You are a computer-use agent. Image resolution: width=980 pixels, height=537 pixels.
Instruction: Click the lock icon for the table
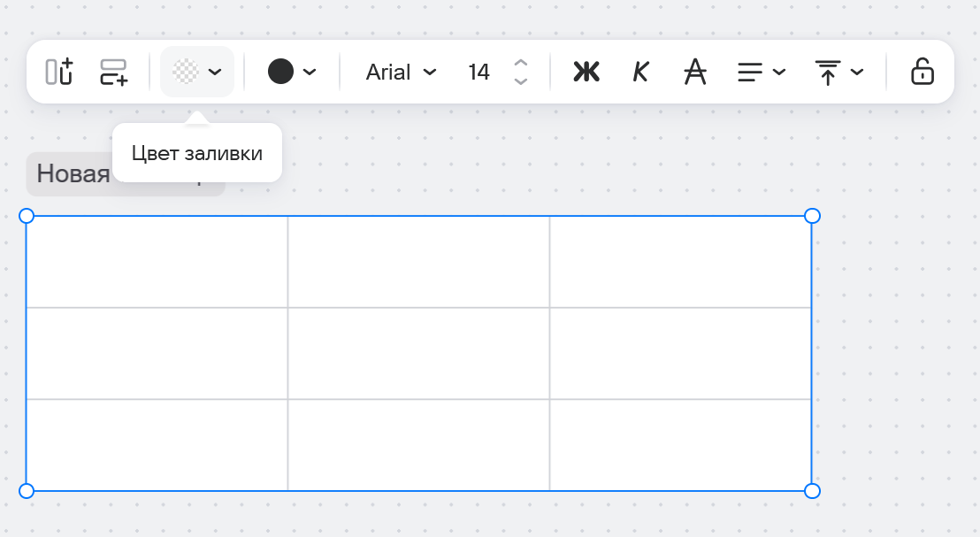[x=922, y=72]
